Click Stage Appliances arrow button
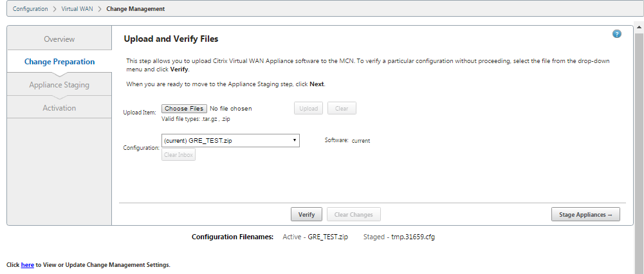 (585, 214)
